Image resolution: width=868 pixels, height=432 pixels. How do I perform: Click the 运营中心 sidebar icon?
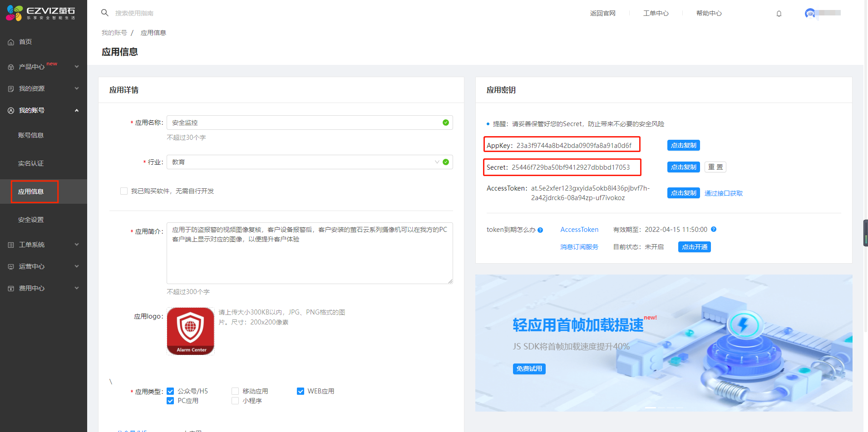tap(11, 267)
